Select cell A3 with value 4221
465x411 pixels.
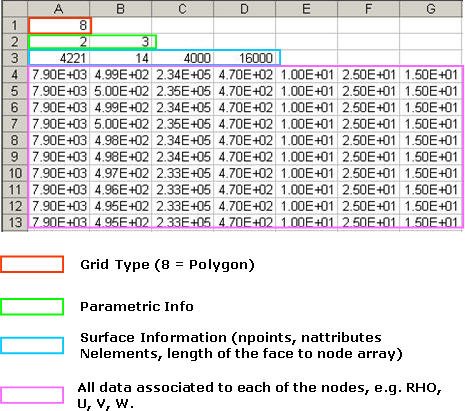tap(59, 58)
